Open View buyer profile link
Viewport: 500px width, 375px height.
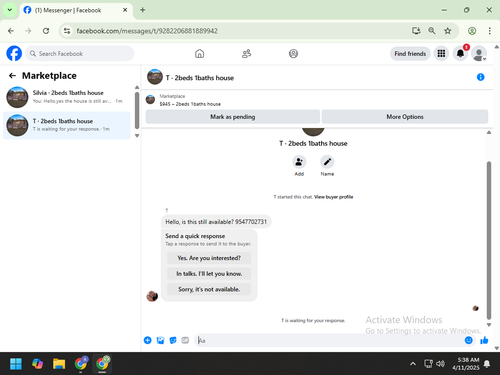tap(333, 197)
